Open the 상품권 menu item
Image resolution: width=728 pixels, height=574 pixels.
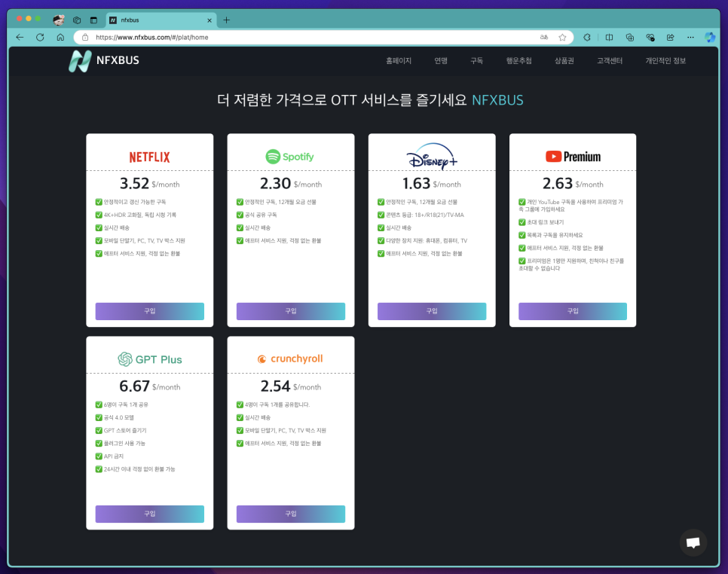click(x=564, y=61)
